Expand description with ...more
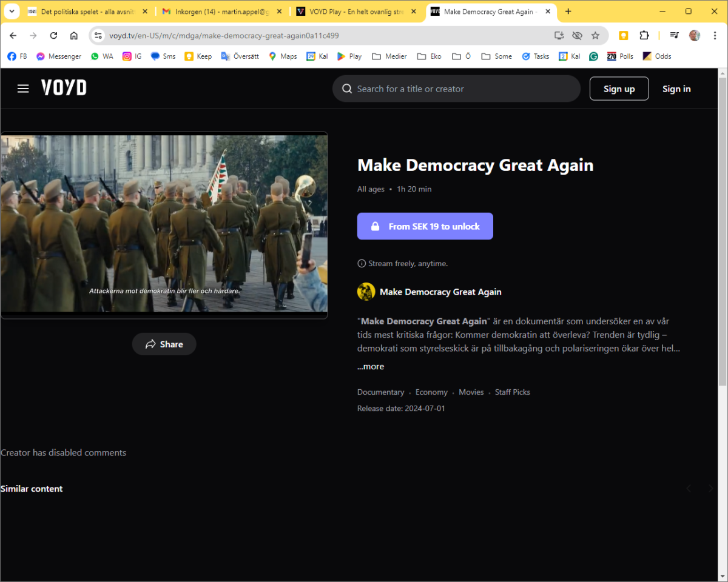This screenshot has height=582, width=728. (371, 366)
